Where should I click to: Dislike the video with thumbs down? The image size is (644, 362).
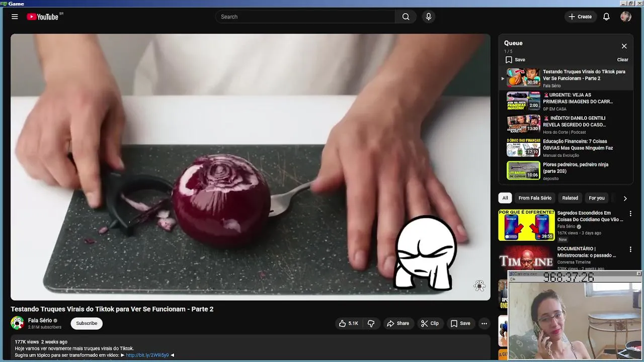click(371, 323)
